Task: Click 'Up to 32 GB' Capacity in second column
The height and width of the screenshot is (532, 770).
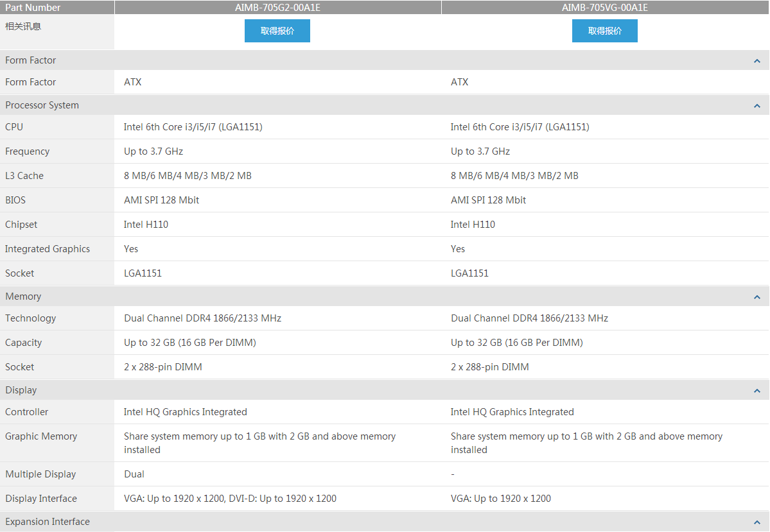Action: (x=517, y=343)
